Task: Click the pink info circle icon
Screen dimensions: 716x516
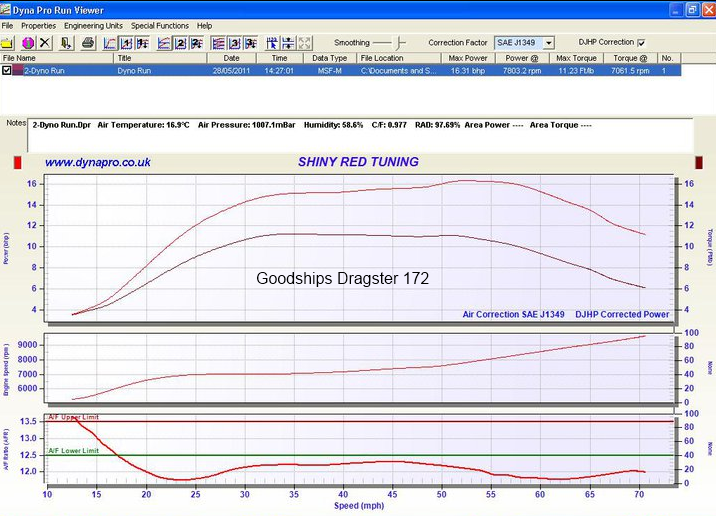Action: [x=28, y=43]
